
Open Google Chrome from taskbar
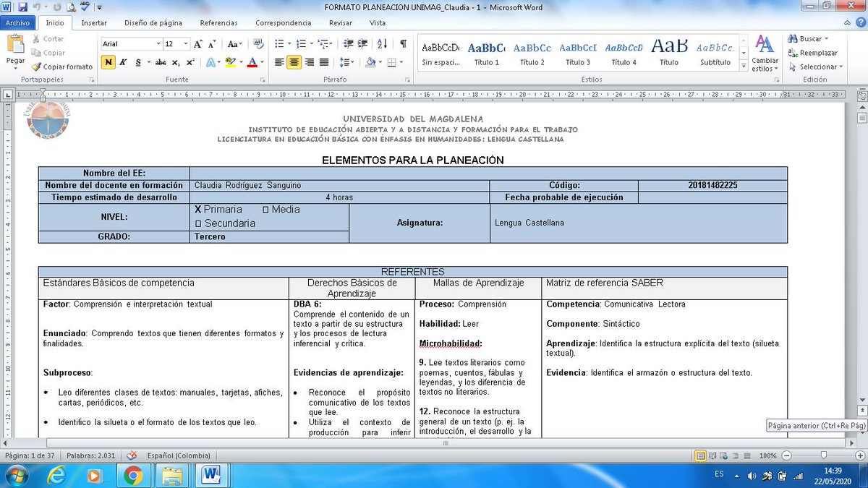(x=133, y=475)
